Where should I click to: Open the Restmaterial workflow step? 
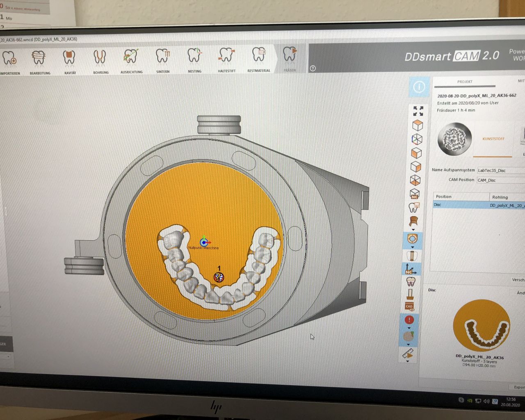(259, 59)
